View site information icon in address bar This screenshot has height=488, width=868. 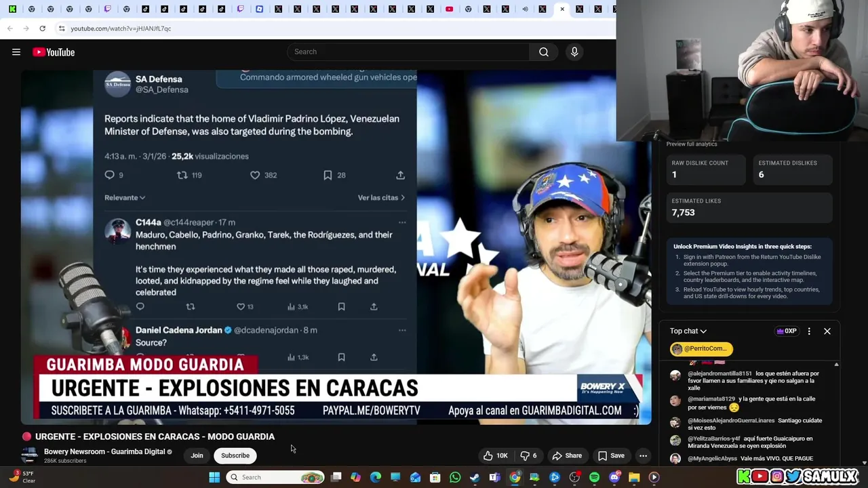coord(62,28)
